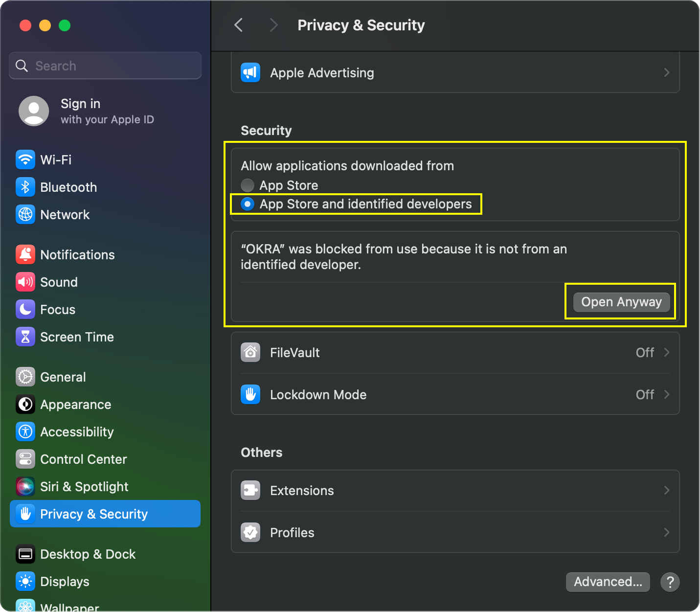Screen dimensions: 700x612
Task: Click the Screen Time hourglass icon
Action: 25,337
